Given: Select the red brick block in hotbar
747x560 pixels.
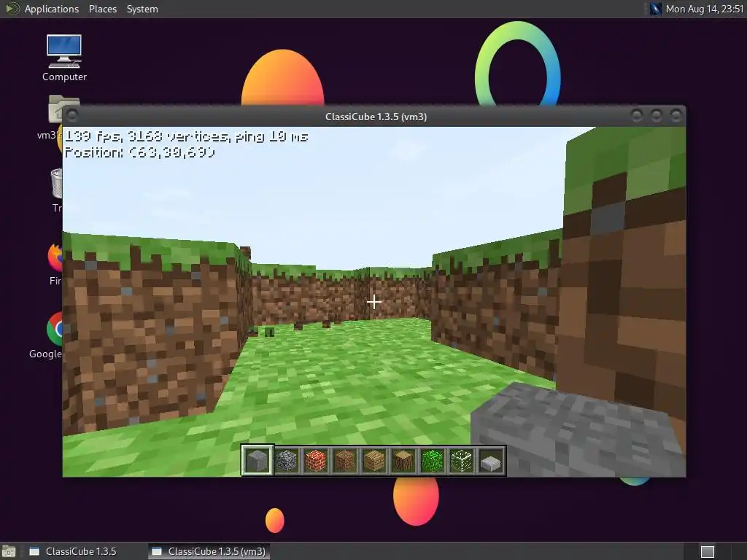Looking at the screenshot, I should pyautogui.click(x=315, y=461).
